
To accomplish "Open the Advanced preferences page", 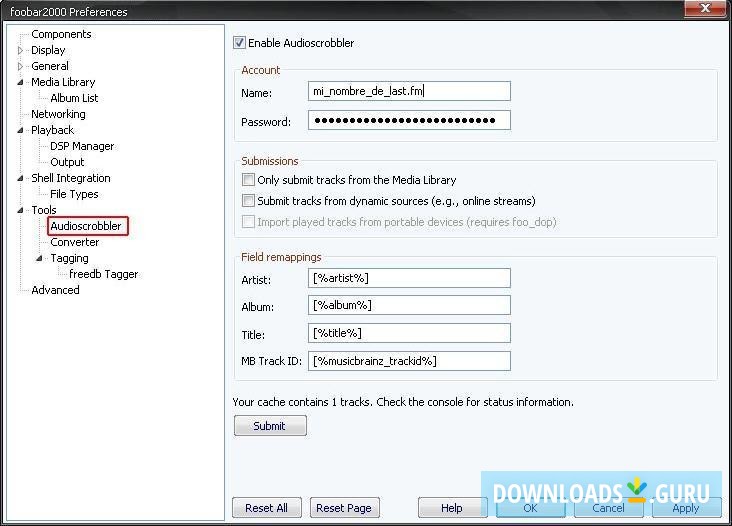I will pyautogui.click(x=55, y=290).
